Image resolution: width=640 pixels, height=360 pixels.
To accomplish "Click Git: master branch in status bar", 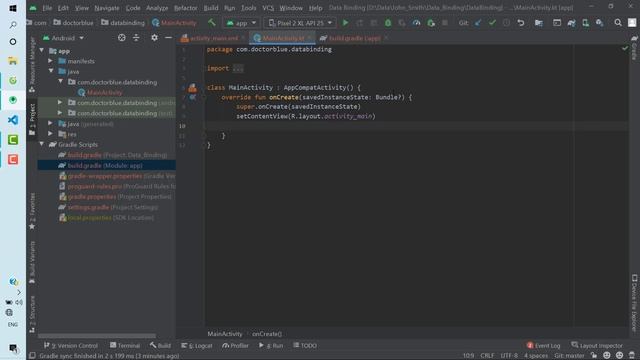I will pyautogui.click(x=569, y=356).
